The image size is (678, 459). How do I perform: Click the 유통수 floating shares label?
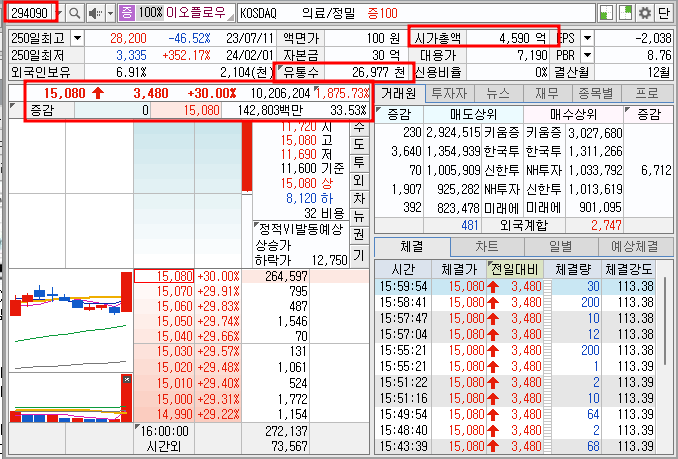pyautogui.click(x=301, y=72)
